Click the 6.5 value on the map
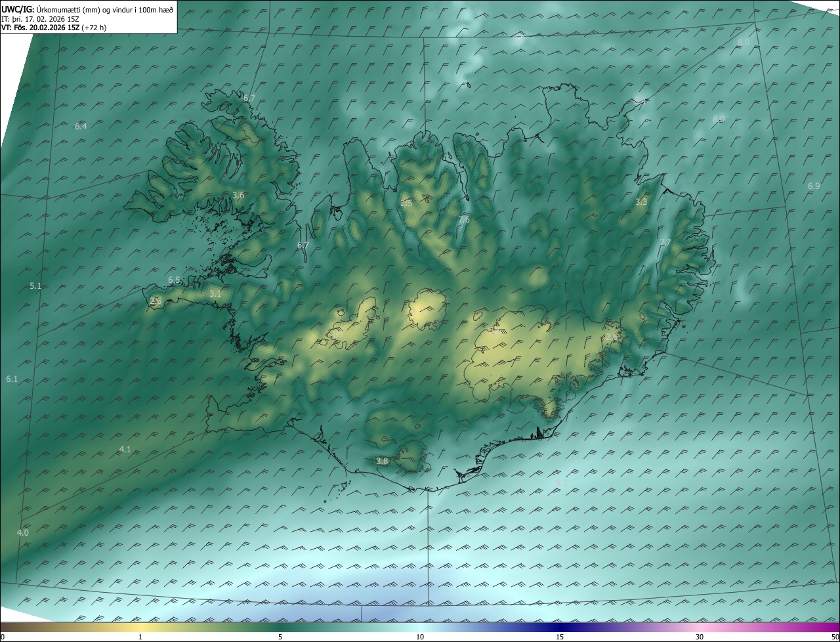Image resolution: width=840 pixels, height=642 pixels. click(x=174, y=280)
